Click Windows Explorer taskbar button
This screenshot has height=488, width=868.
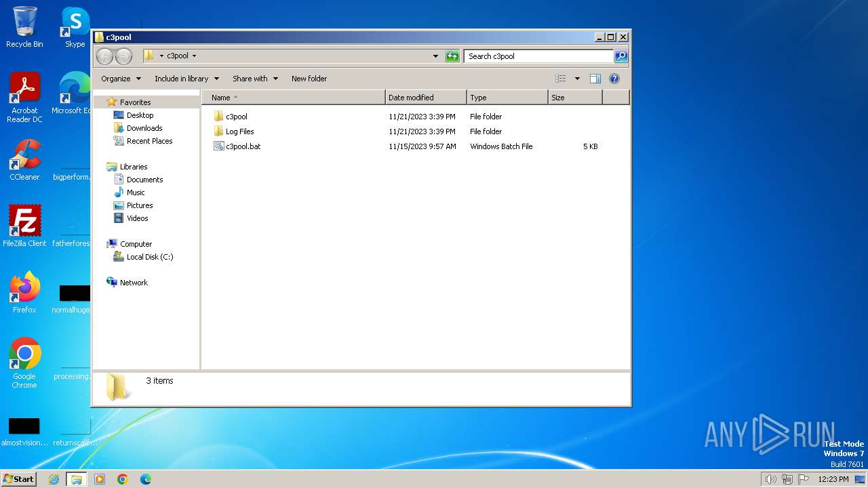[x=76, y=479]
